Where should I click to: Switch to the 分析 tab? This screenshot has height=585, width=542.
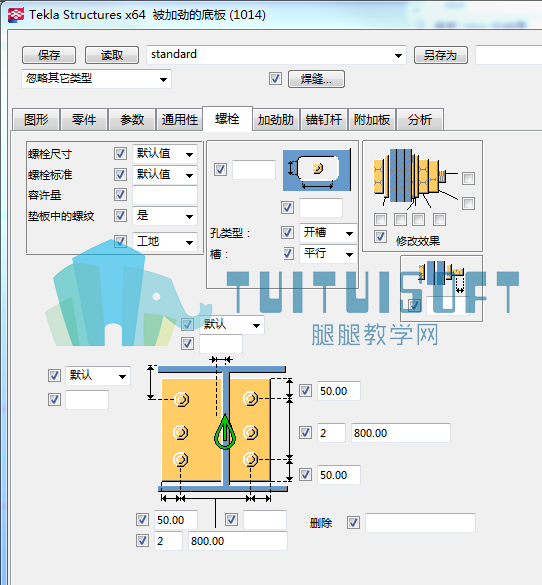420,120
